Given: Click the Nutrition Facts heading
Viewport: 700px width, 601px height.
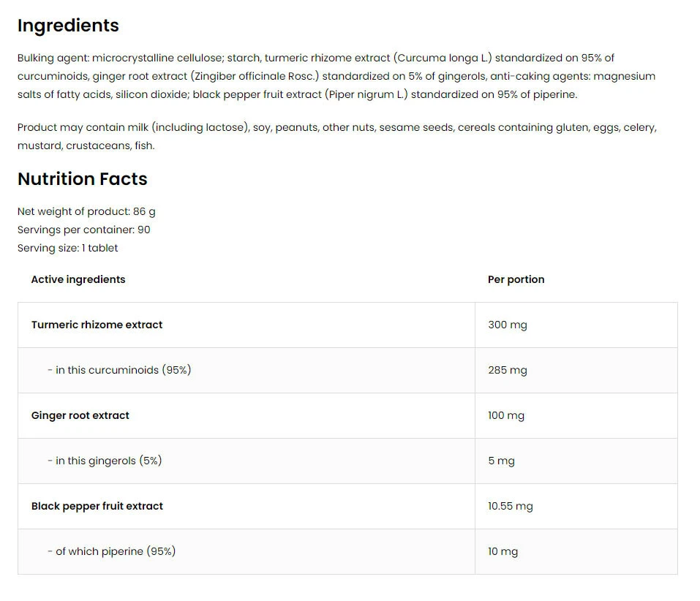Looking at the screenshot, I should tap(82, 179).
